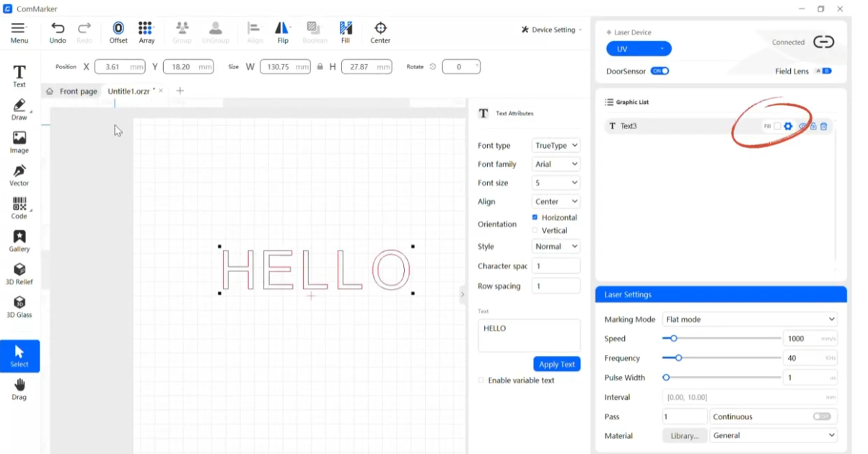Open the Code tool for barcodes
The height and width of the screenshot is (454, 868).
18,207
